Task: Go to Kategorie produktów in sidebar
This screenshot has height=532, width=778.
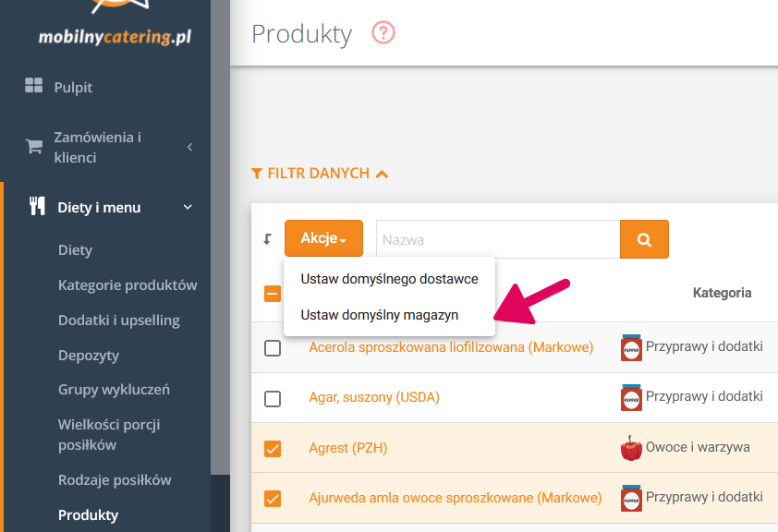Action: tap(128, 284)
